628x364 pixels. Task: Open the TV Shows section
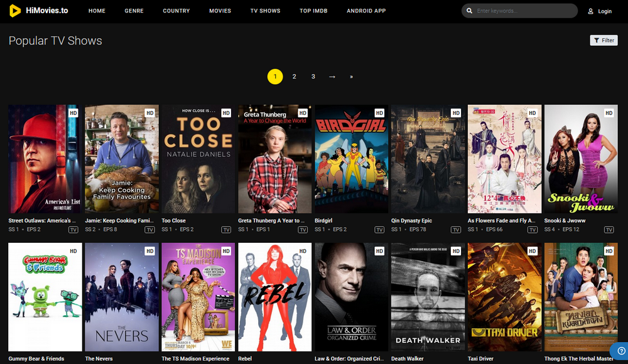coord(266,11)
